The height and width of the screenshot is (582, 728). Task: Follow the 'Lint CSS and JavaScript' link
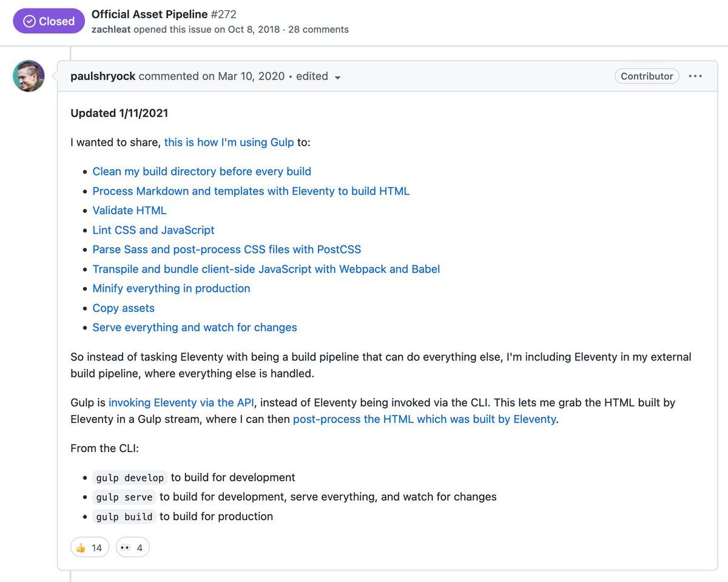point(153,230)
